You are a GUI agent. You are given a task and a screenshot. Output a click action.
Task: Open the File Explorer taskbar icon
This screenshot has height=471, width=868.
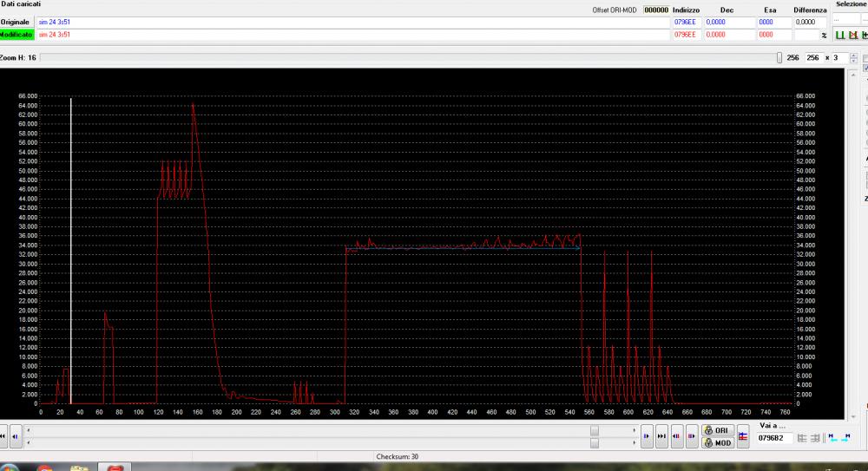(x=79, y=468)
